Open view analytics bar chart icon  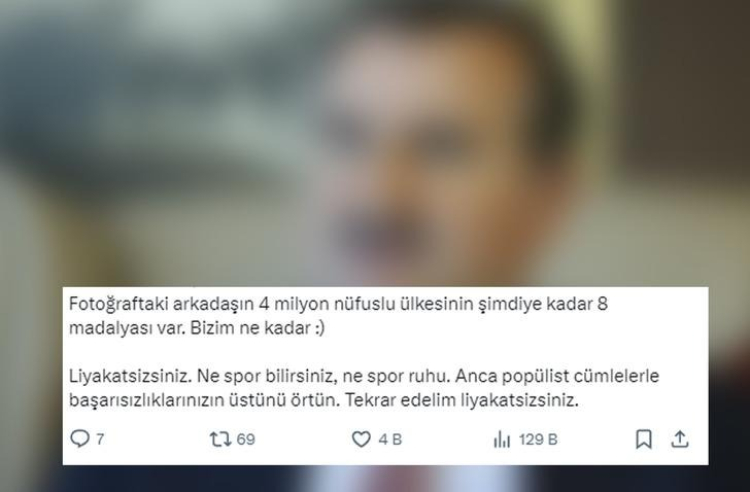click(502, 439)
